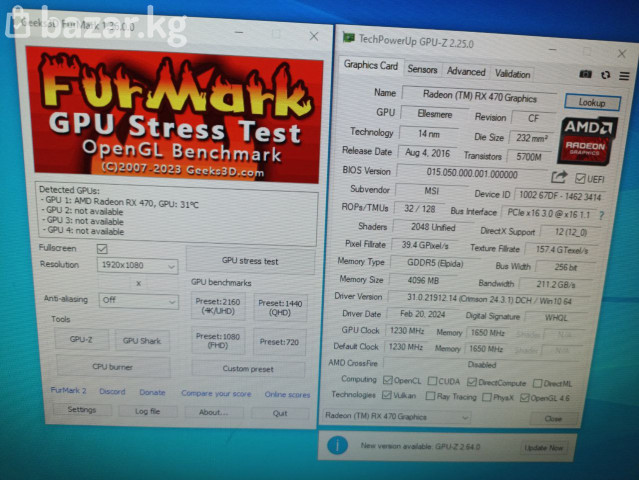The image size is (639, 480).
Task: Expand the Anti-aliasing dropdown
Action: point(137,299)
